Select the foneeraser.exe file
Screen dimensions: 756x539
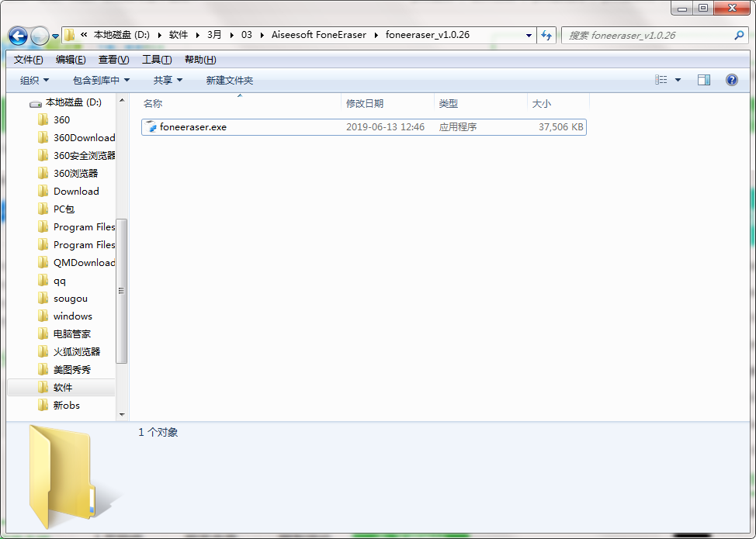click(x=364, y=127)
